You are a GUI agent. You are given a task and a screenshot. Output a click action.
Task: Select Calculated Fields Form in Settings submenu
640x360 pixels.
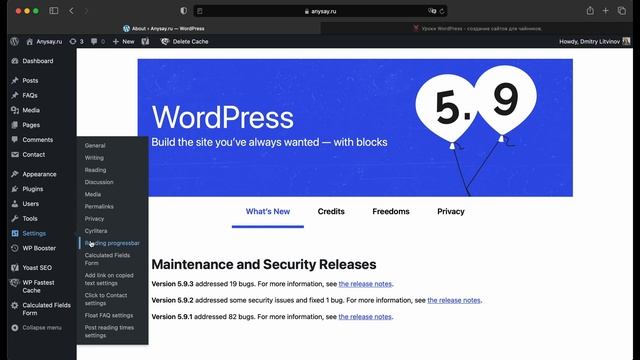(107, 259)
